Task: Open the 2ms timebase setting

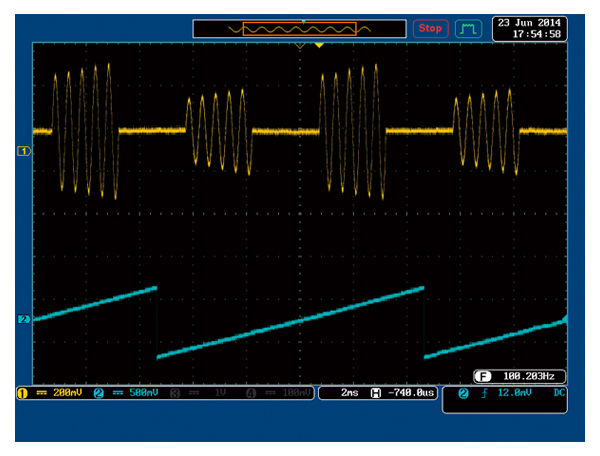Action: pos(350,393)
